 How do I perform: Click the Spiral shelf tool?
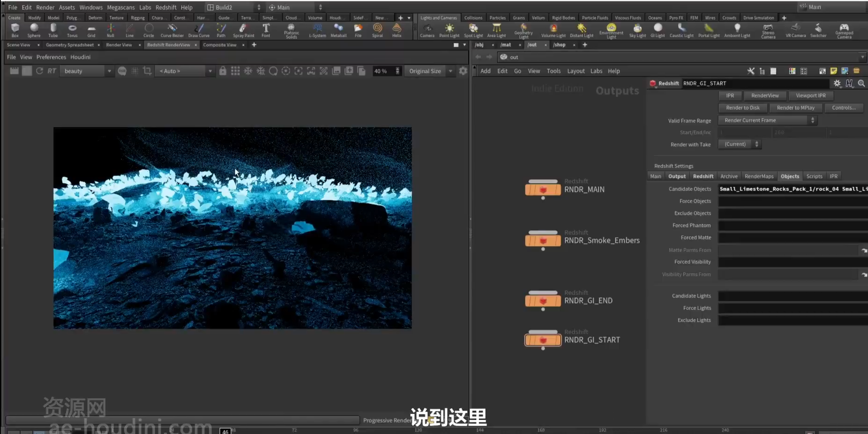click(377, 30)
